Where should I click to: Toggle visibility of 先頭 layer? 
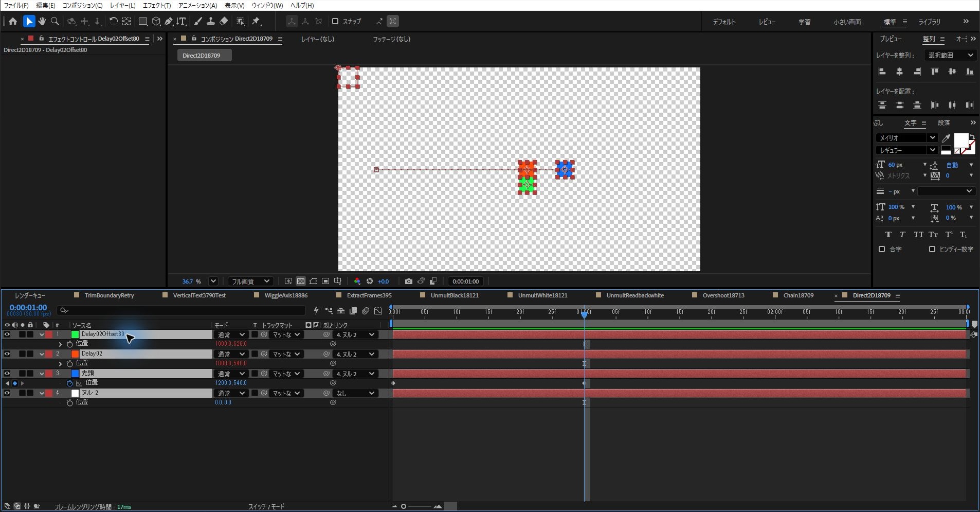tap(7, 374)
